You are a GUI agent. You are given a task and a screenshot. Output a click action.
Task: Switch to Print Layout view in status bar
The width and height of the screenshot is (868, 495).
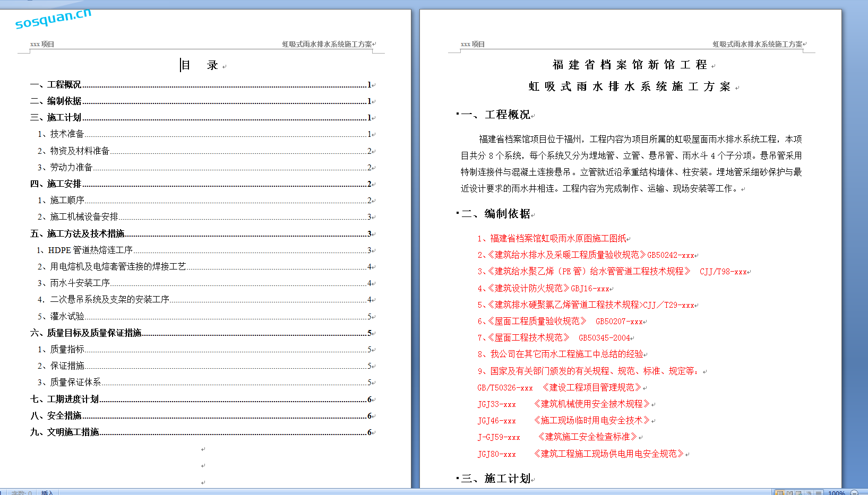pos(779,493)
